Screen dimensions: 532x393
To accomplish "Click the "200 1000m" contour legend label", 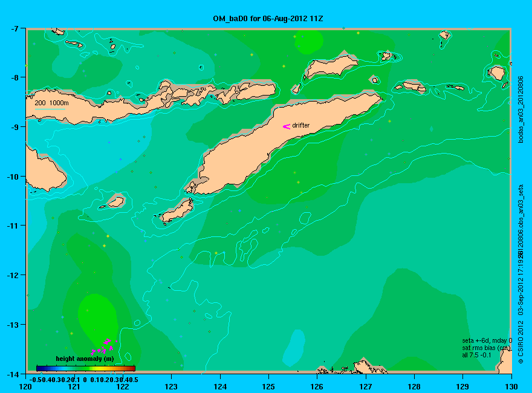I will click(51, 103).
